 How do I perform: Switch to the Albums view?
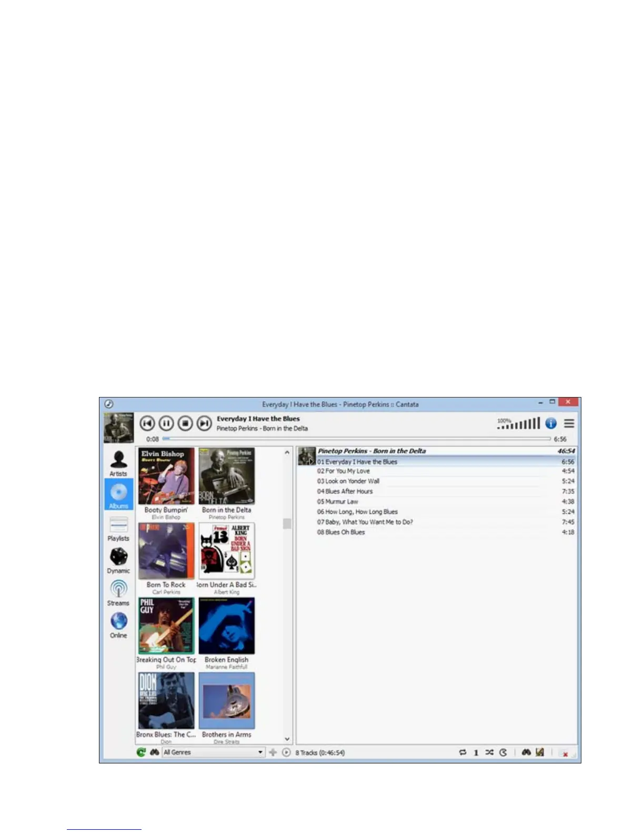click(x=119, y=495)
